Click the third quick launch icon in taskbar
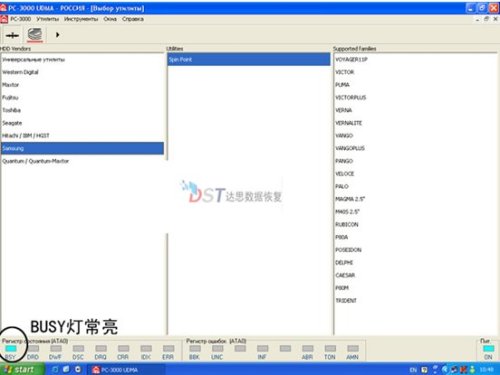The height and width of the screenshot is (375, 500). click(x=78, y=369)
